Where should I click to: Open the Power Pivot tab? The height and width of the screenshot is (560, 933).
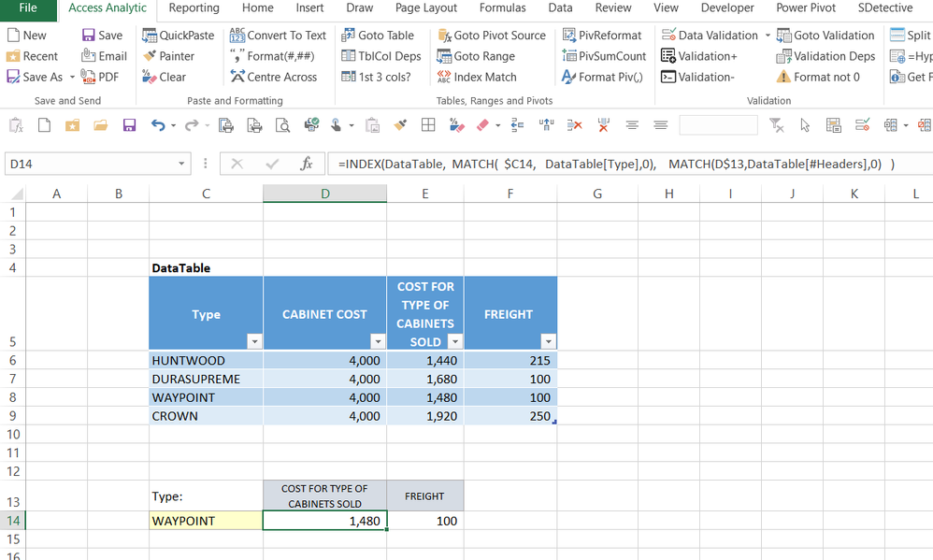[806, 8]
